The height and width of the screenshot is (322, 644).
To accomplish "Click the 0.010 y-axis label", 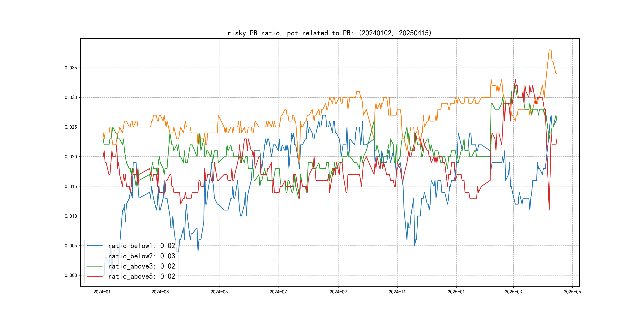I will click(71, 216).
